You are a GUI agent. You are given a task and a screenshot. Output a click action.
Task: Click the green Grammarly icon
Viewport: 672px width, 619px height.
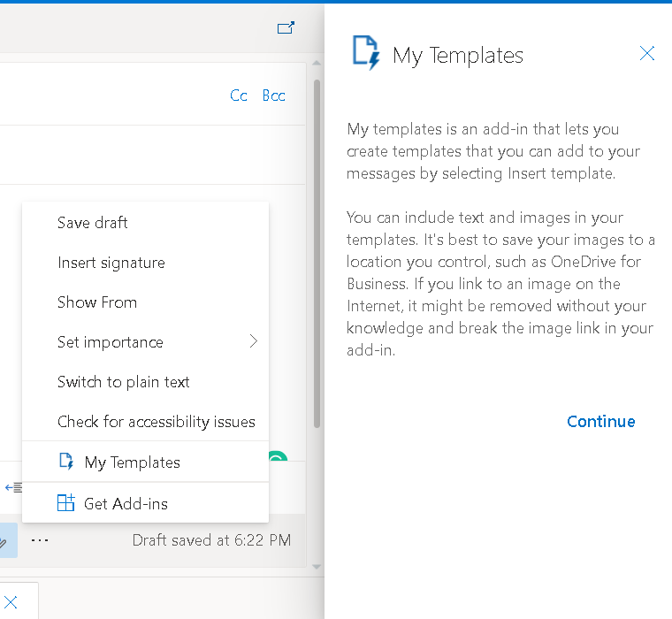(x=279, y=455)
